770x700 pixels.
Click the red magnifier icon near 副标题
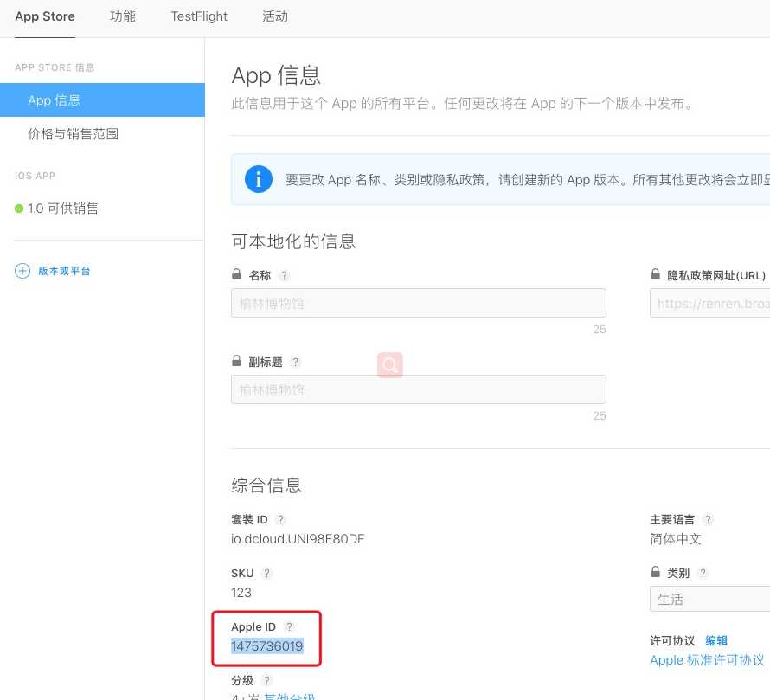389,364
